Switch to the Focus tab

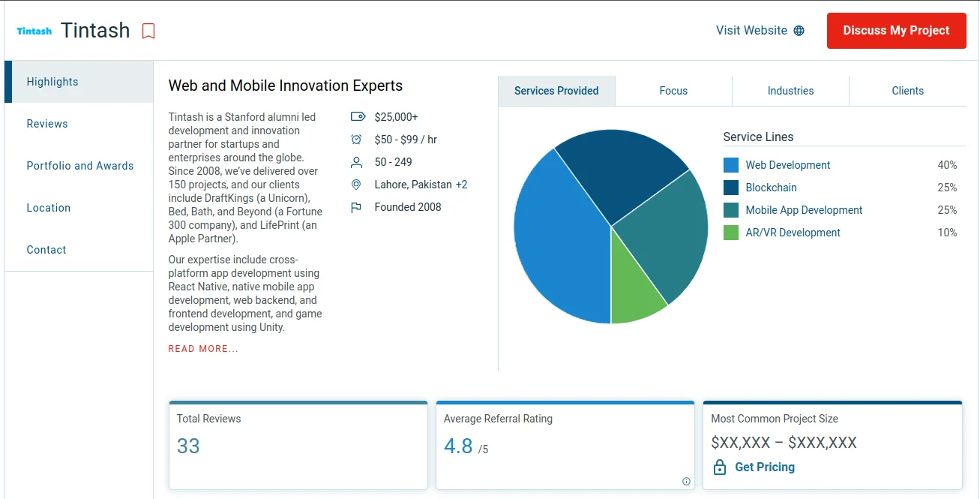click(x=673, y=91)
